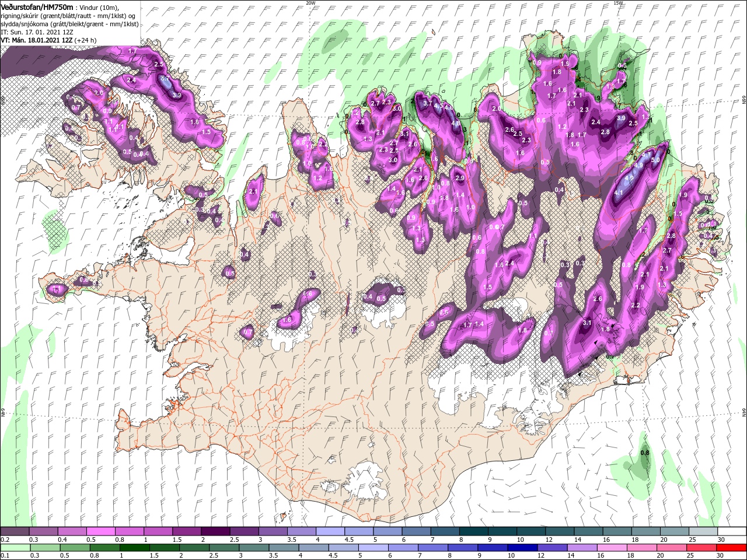Select the lower scale swatch between 14 and 16

point(582,548)
